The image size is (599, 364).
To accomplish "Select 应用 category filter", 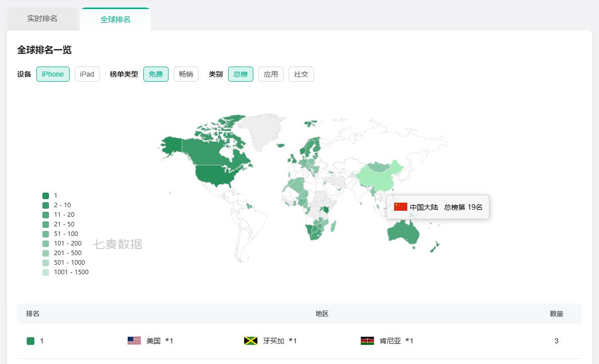I will click(x=271, y=74).
